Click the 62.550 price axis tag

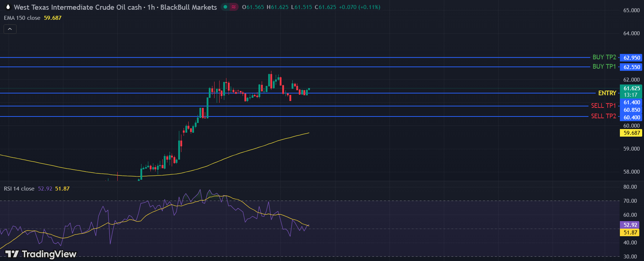coord(631,67)
